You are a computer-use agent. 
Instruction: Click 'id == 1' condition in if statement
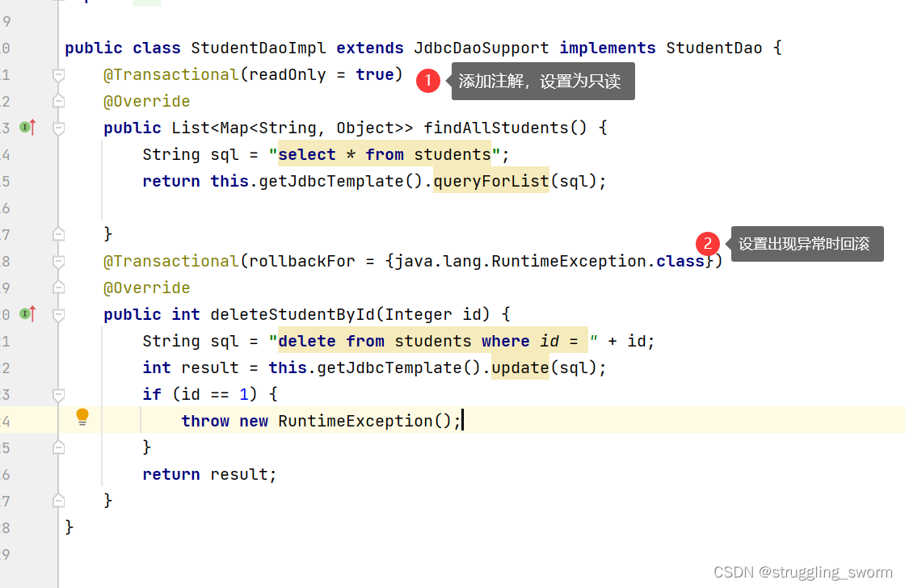pyautogui.click(x=215, y=395)
